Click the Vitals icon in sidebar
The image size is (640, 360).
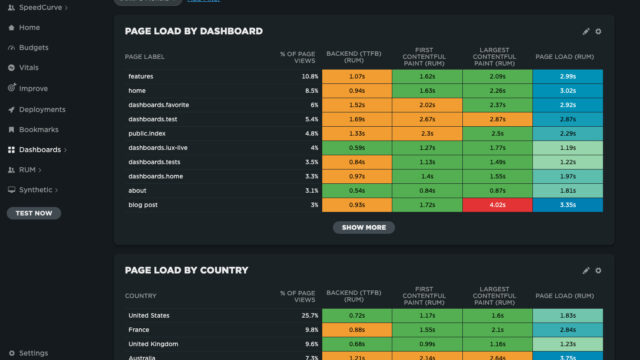11,67
